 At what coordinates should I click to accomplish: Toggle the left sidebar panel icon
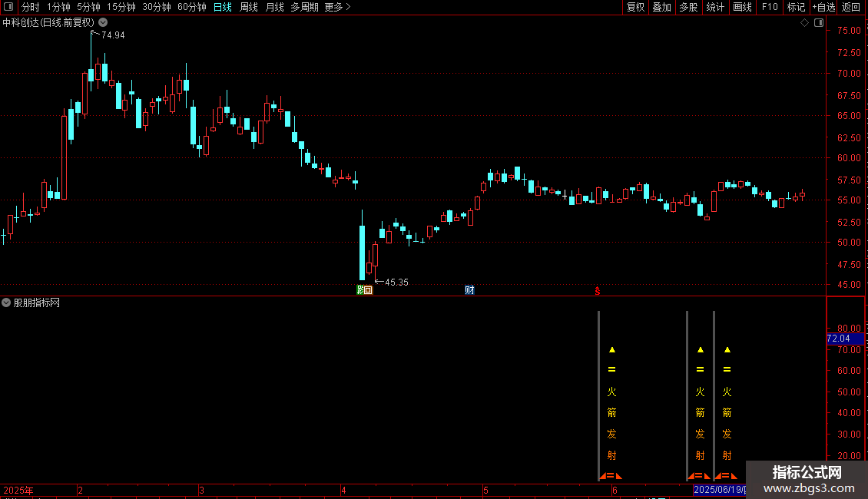(x=8, y=7)
